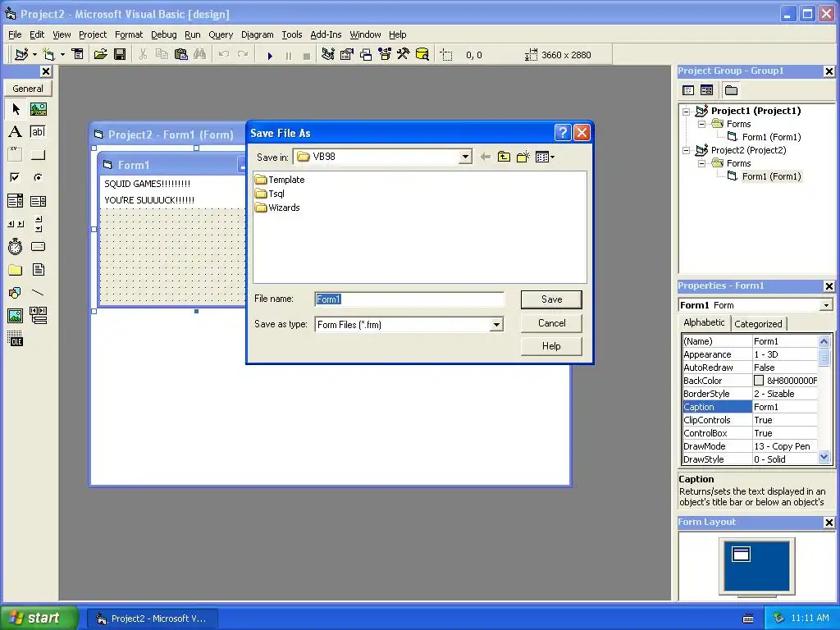The height and width of the screenshot is (630, 840).
Task: Select the DriveListBox tool in toolbox
Action: [x=38, y=246]
